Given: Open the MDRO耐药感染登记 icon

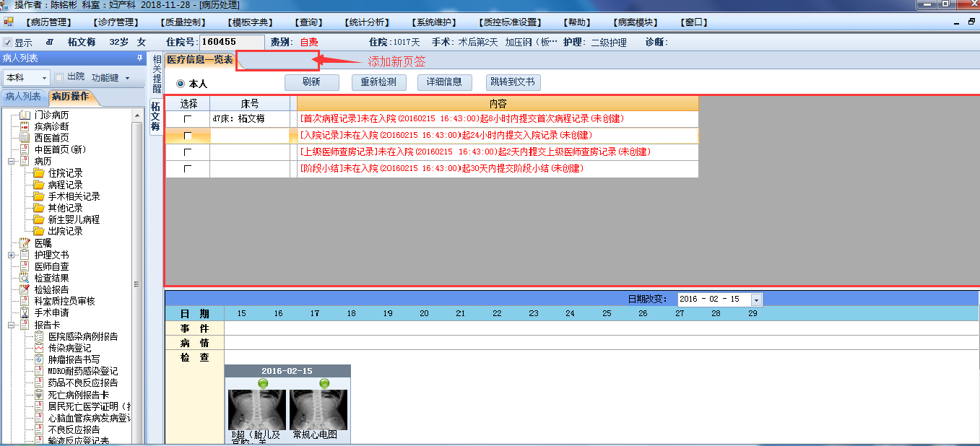Looking at the screenshot, I should tap(39, 371).
